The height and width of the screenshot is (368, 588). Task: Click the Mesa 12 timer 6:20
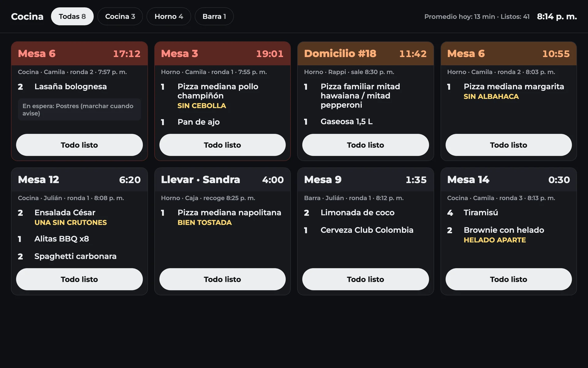pyautogui.click(x=130, y=180)
